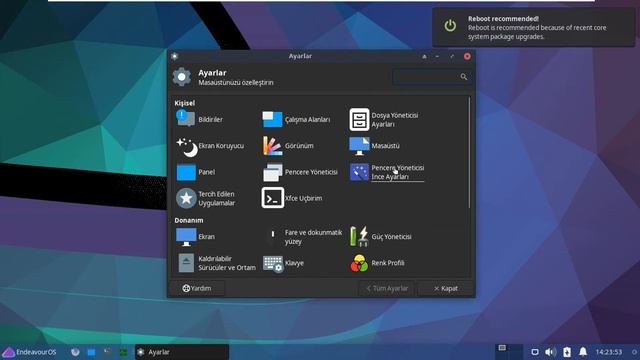This screenshot has height=360, width=640.
Task: Click the Kapat button
Action: click(x=445, y=288)
